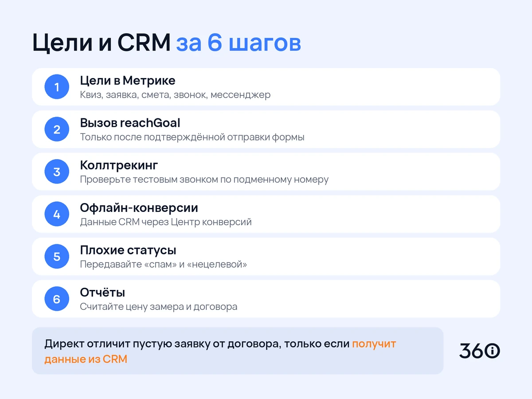Click the heading "Отчёты"
The image size is (532, 399).
[102, 293]
